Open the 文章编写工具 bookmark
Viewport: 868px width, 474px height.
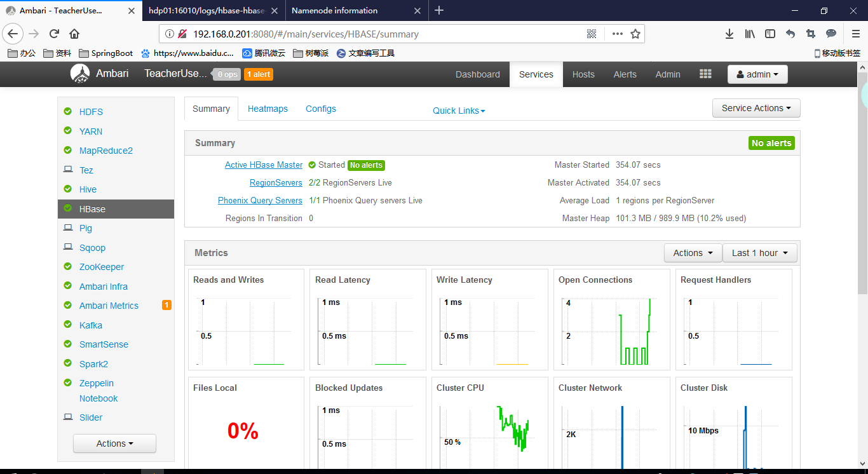tap(365, 53)
